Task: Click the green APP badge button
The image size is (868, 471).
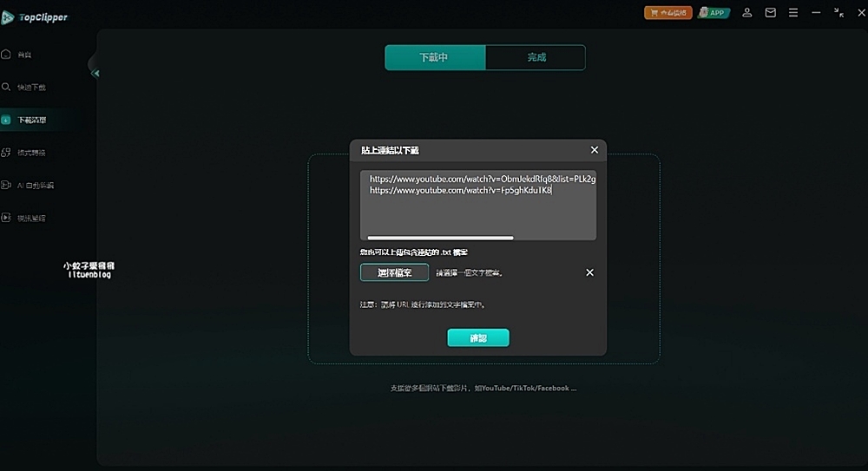Action: coord(713,13)
